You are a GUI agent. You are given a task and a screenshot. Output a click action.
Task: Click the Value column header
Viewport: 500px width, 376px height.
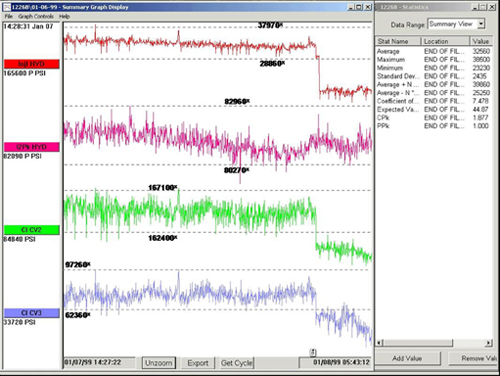point(481,41)
